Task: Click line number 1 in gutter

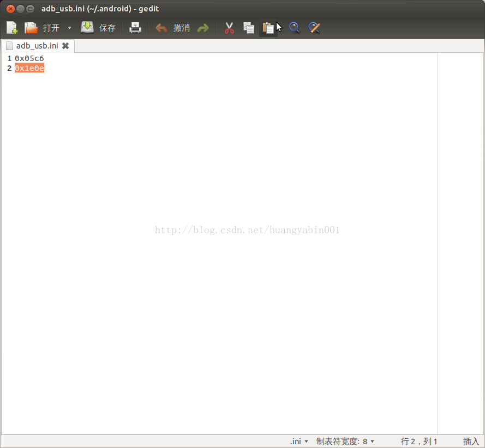Action: point(9,58)
